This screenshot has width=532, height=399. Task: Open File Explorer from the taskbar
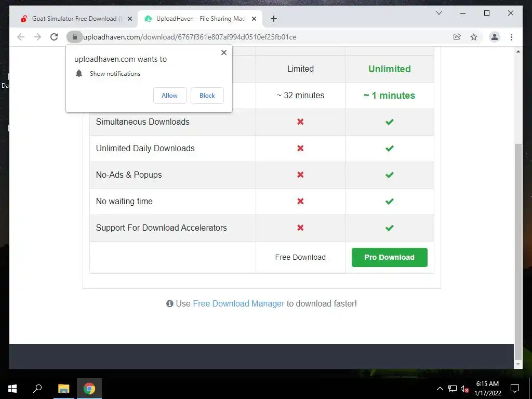coord(63,389)
